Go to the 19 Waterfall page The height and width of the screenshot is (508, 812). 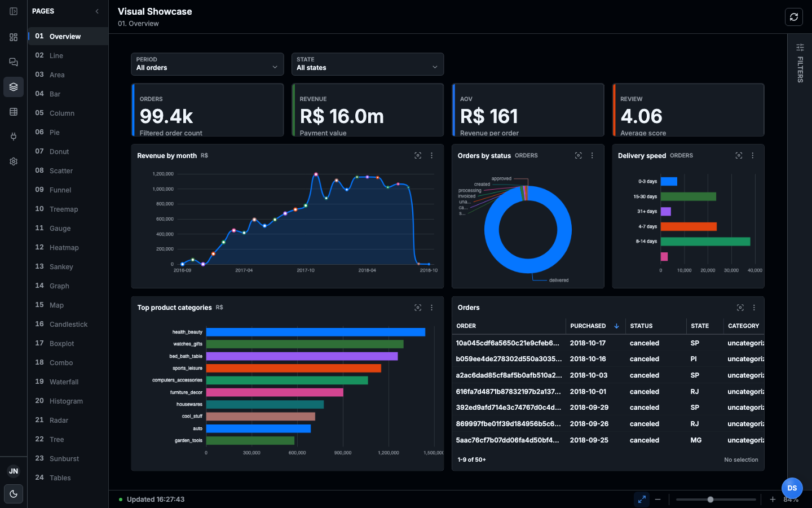click(x=68, y=382)
